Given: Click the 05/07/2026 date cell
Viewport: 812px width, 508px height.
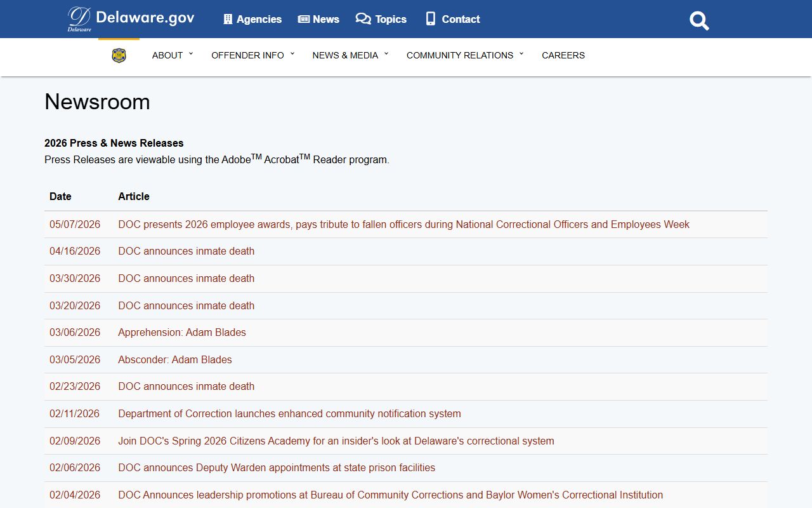Looking at the screenshot, I should [x=75, y=224].
